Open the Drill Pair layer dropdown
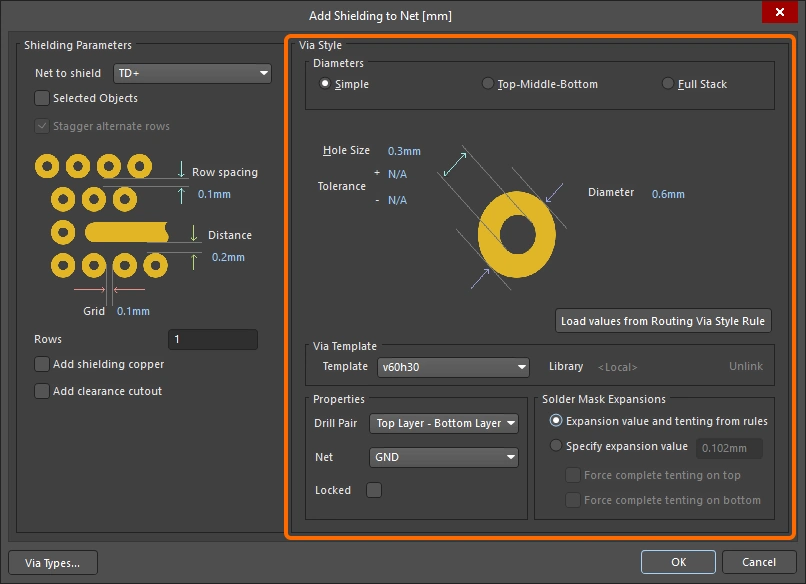The image size is (806, 584). (x=443, y=423)
